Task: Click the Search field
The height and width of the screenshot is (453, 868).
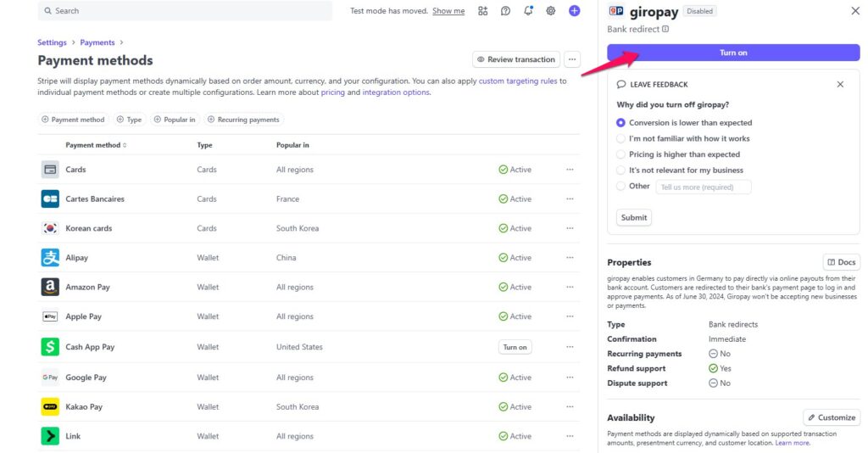Action: (x=185, y=11)
